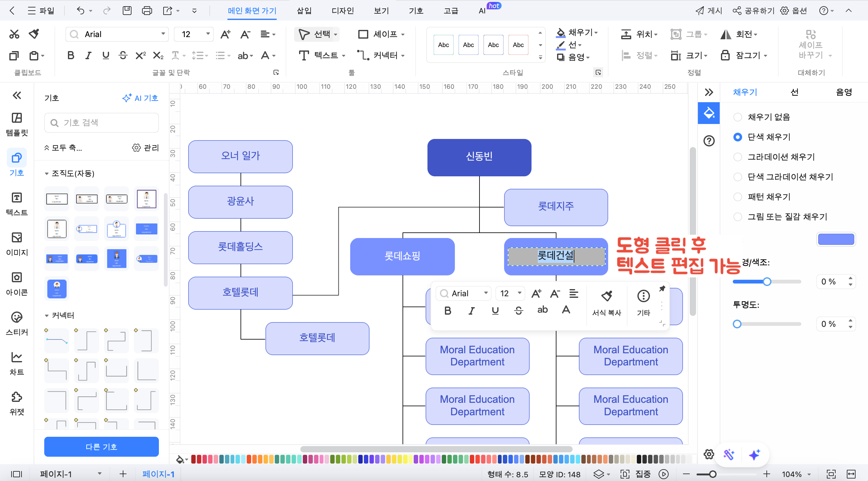Viewport: 868px width, 481px height.
Task: Decrease font size in the ribbon
Action: pyautogui.click(x=245, y=34)
